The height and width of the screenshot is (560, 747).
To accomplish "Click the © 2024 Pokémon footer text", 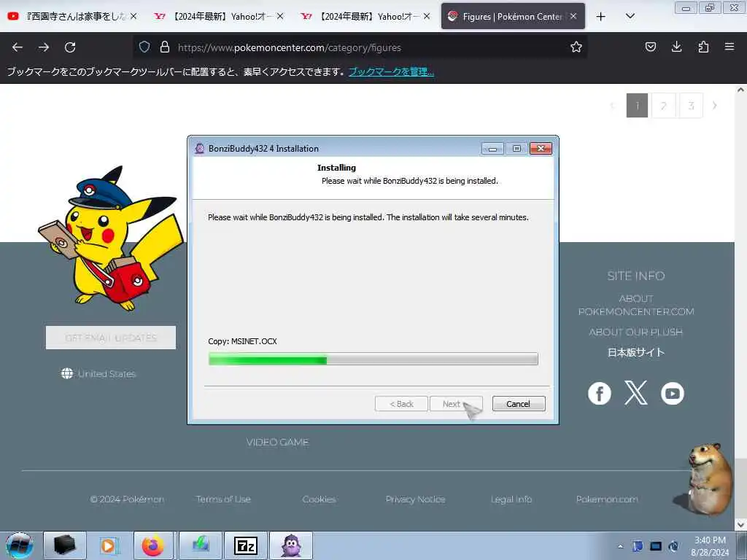I will pyautogui.click(x=127, y=499).
